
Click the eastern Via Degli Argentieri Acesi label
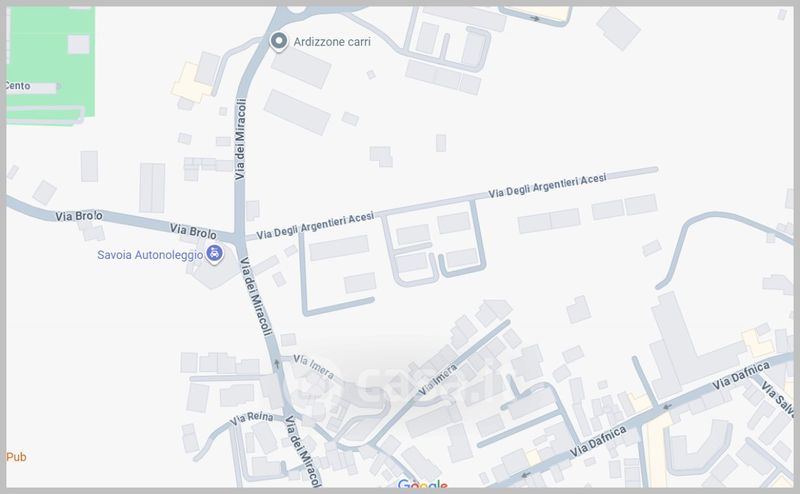[x=547, y=185]
